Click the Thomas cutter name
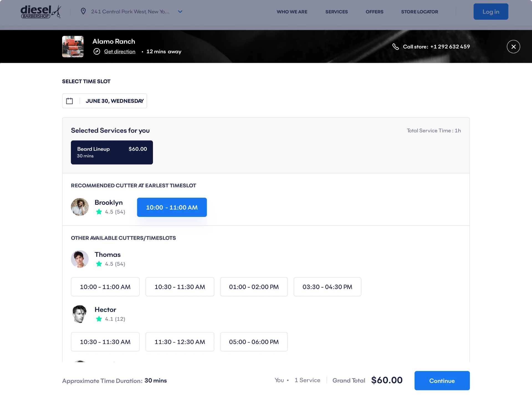 click(x=108, y=255)
